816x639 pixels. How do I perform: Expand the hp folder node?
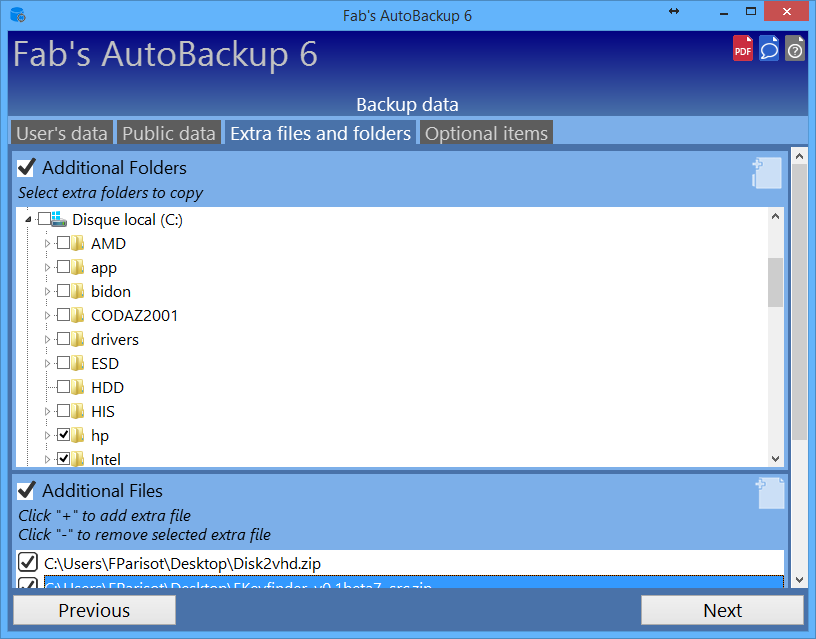point(47,435)
